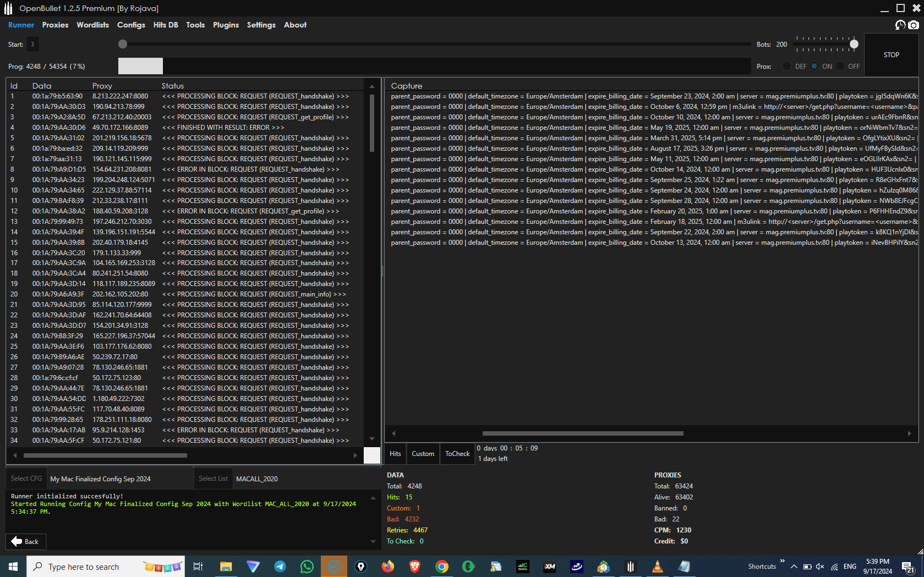Open the Windows Start menu
This screenshot has width=924, height=577.
click(13, 567)
